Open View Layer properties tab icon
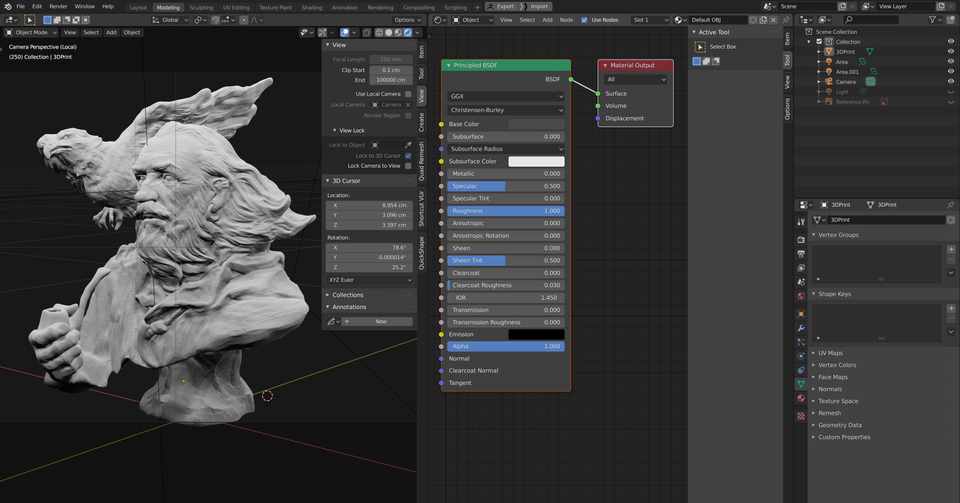Screen dimensions: 960x503 (801, 268)
